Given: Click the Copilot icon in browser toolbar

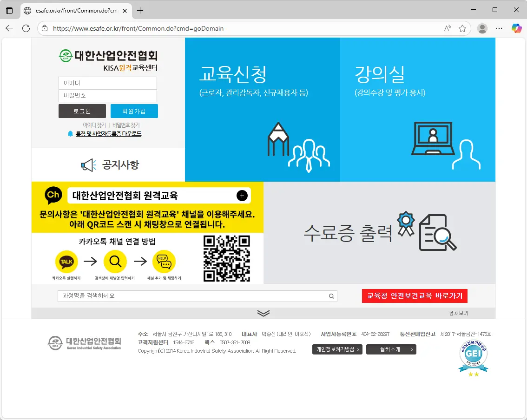Looking at the screenshot, I should [516, 28].
